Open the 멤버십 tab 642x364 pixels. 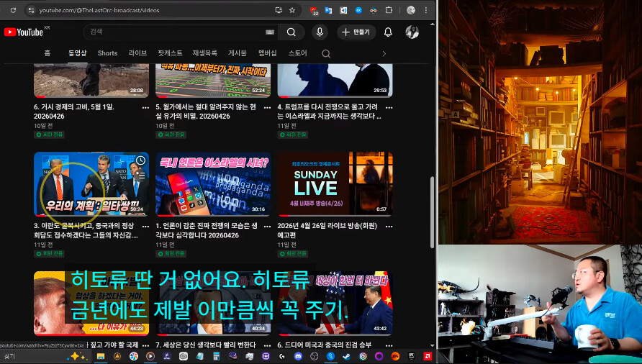click(x=267, y=53)
